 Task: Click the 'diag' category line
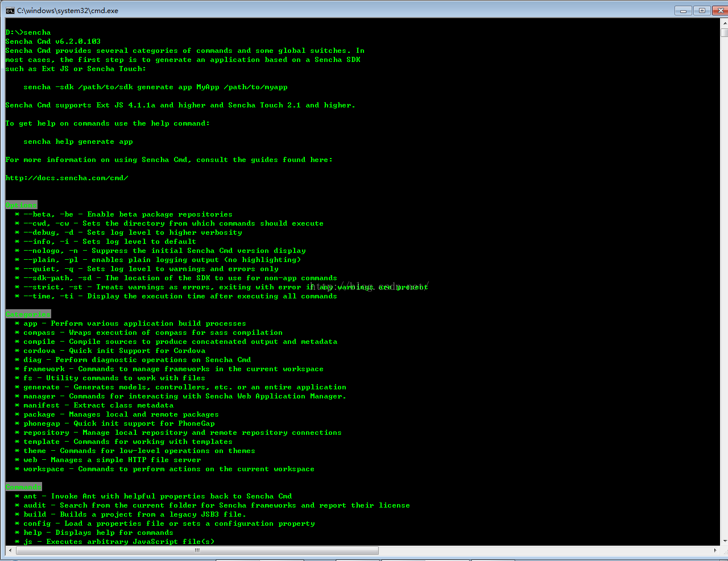coord(133,360)
